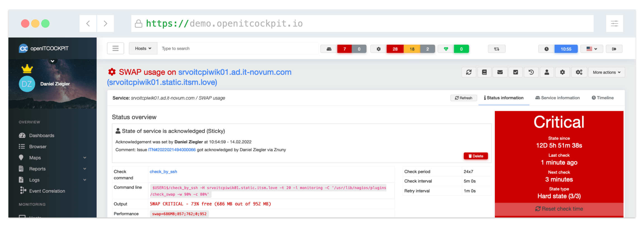Click grey 0 hosts unreachable badge
Screen dimensions: 644x227
[359, 49]
